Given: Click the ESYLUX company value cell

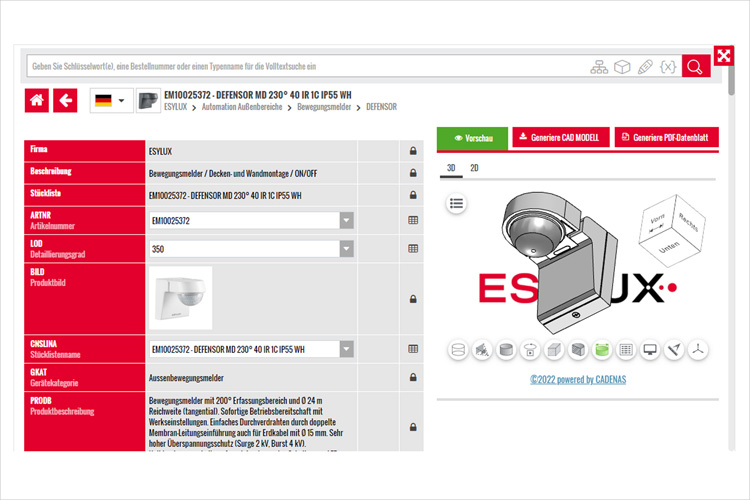Looking at the screenshot, I should click(251, 151).
